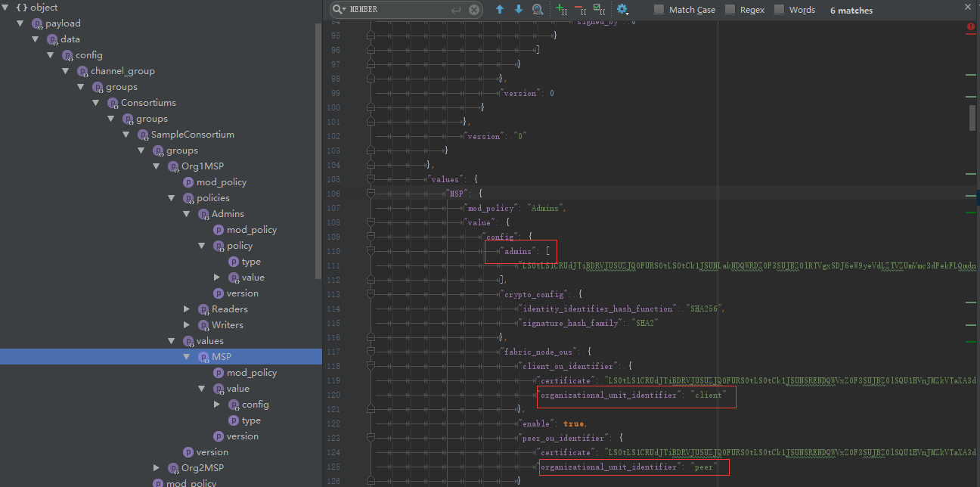
Task: Remove selection of occurrence icon
Action: coord(580,9)
